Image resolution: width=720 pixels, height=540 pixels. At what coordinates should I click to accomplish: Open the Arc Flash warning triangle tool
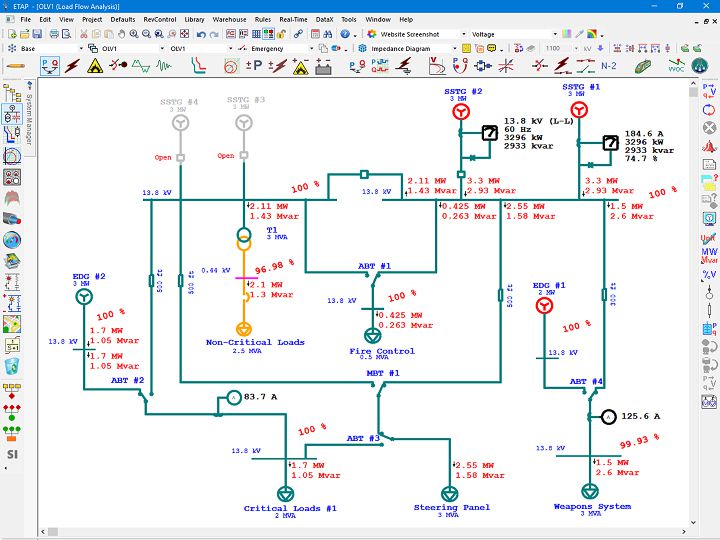(95, 66)
